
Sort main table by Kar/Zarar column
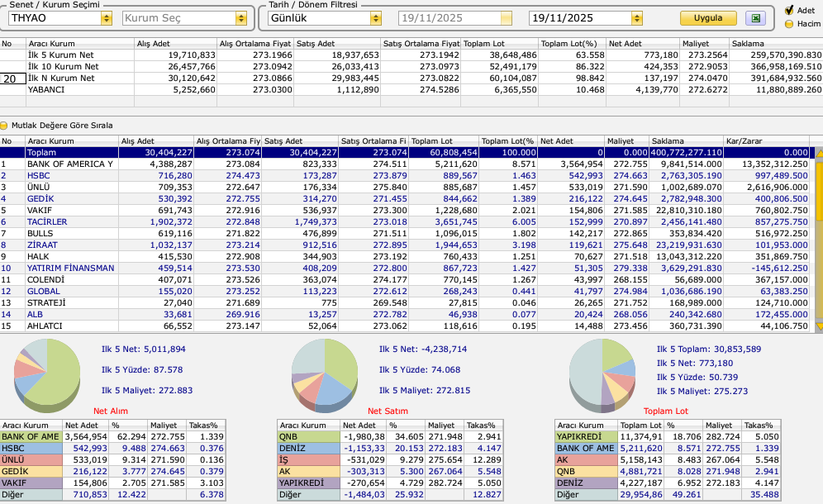pyautogui.click(x=766, y=141)
